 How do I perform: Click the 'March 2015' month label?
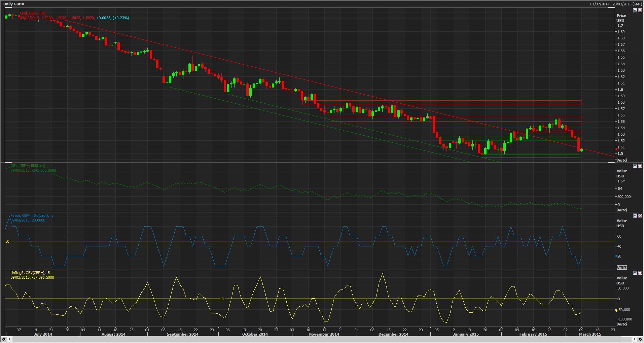[590, 334]
